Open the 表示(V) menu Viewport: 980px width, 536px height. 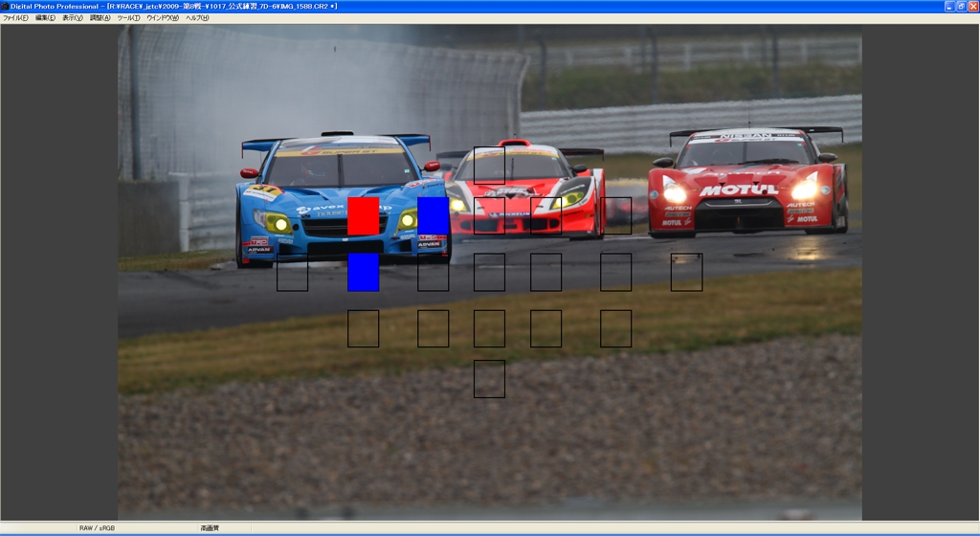(x=73, y=18)
